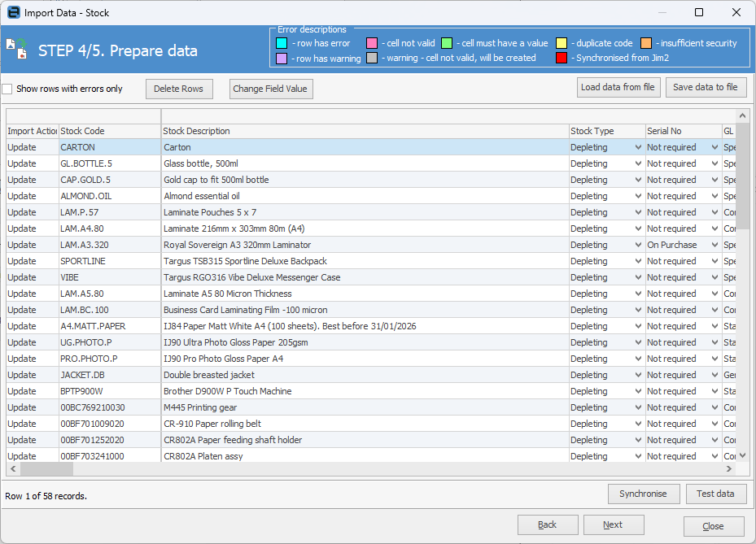Screen dimensions: 756x544
Task: Open Stock Type dropdown for CARTON row
Action: (637, 148)
